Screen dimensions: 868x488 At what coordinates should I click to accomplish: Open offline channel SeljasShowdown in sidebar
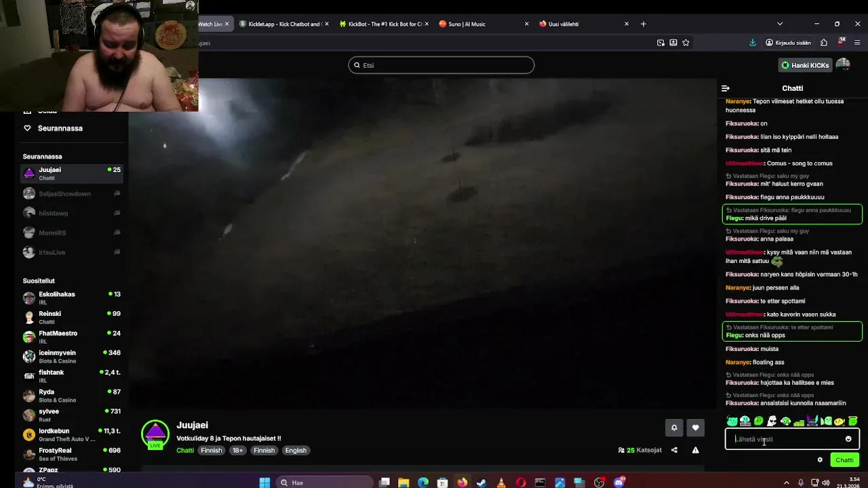click(72, 194)
